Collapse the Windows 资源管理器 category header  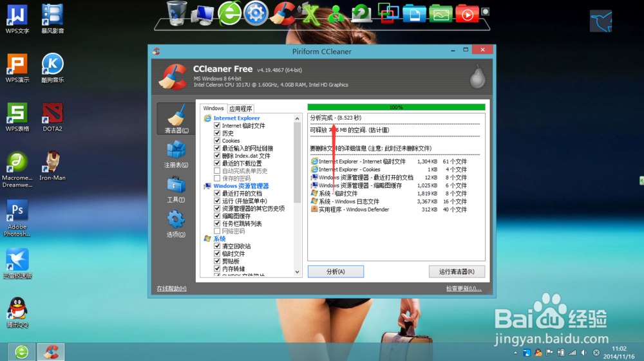tap(241, 186)
